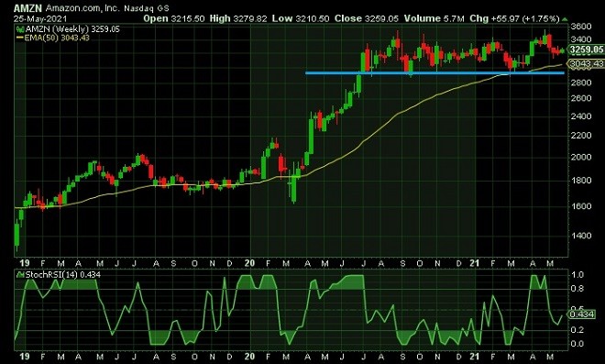The height and width of the screenshot is (364, 605).
Task: Click the 2000 price axis label
Action: [580, 157]
